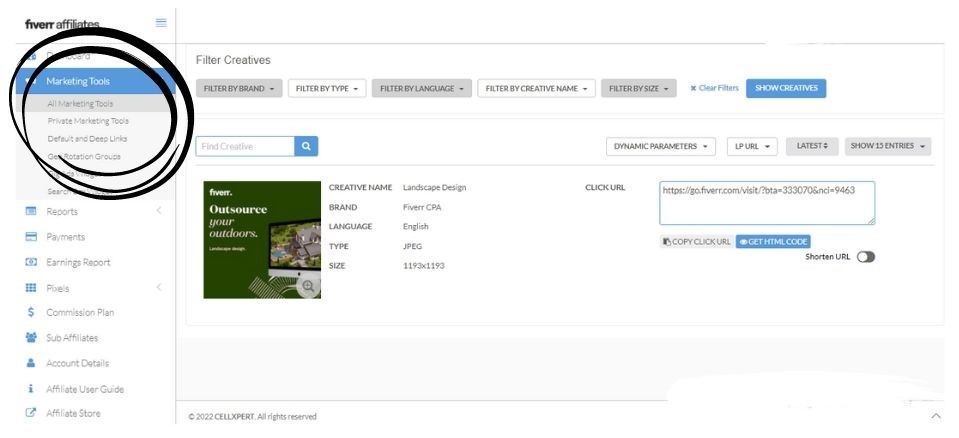This screenshot has height=438, width=959.
Task: Open Affiliate Store in sidebar
Action: [x=73, y=413]
